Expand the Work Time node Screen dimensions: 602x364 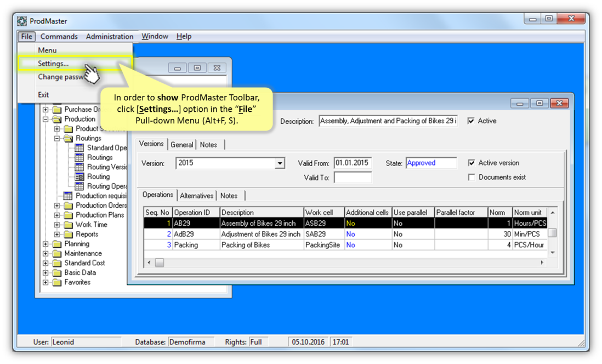pyautogui.click(x=57, y=225)
